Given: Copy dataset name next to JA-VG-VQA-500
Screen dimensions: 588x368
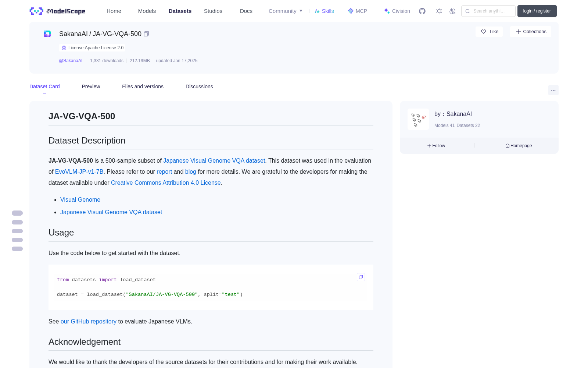Looking at the screenshot, I should coord(146,34).
